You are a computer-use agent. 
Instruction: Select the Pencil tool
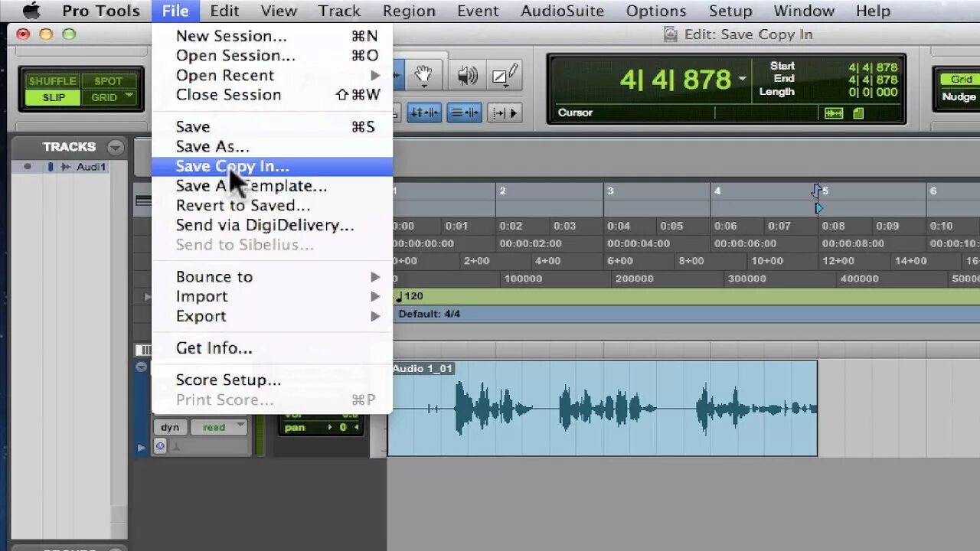pyautogui.click(x=505, y=75)
